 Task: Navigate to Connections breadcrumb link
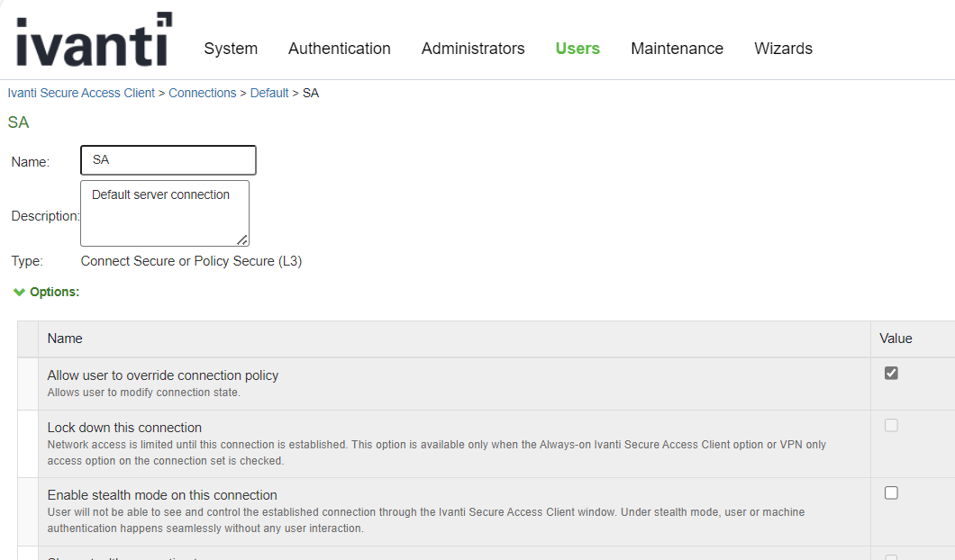click(x=202, y=93)
